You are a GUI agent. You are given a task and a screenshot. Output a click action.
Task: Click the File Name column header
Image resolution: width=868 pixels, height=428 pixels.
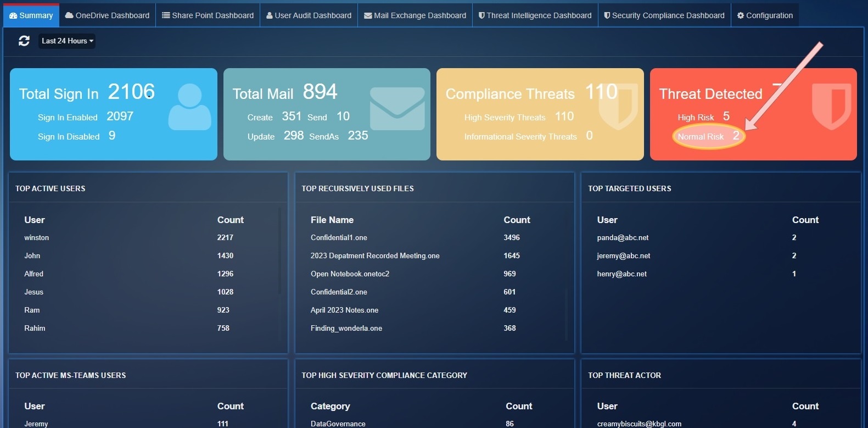pos(332,220)
